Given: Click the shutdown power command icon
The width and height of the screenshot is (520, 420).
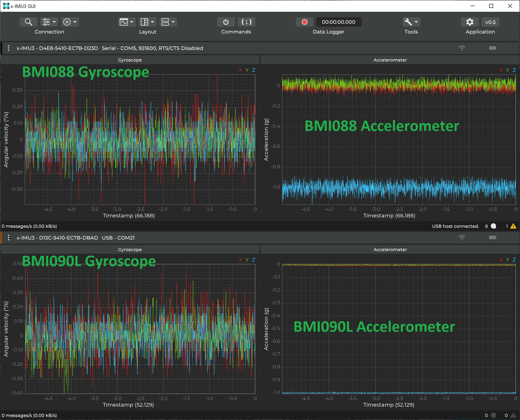Looking at the screenshot, I should coord(226,22).
